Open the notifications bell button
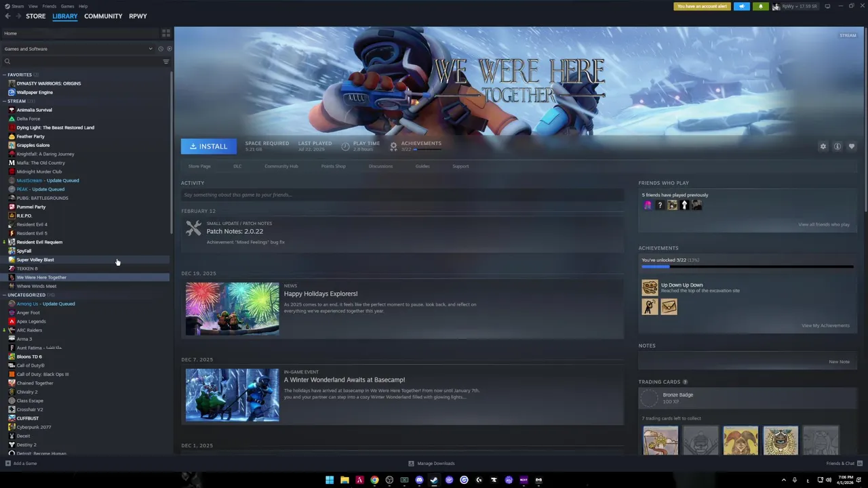The width and height of the screenshot is (868, 488). (760, 6)
